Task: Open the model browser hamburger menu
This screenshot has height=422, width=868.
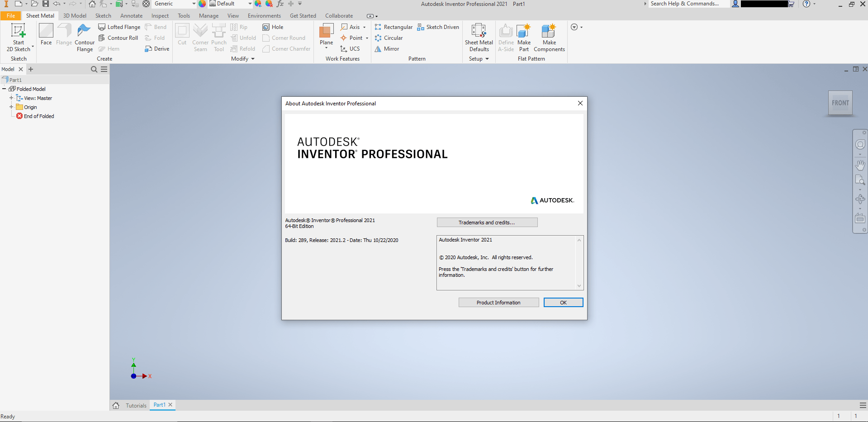Action: pos(104,69)
